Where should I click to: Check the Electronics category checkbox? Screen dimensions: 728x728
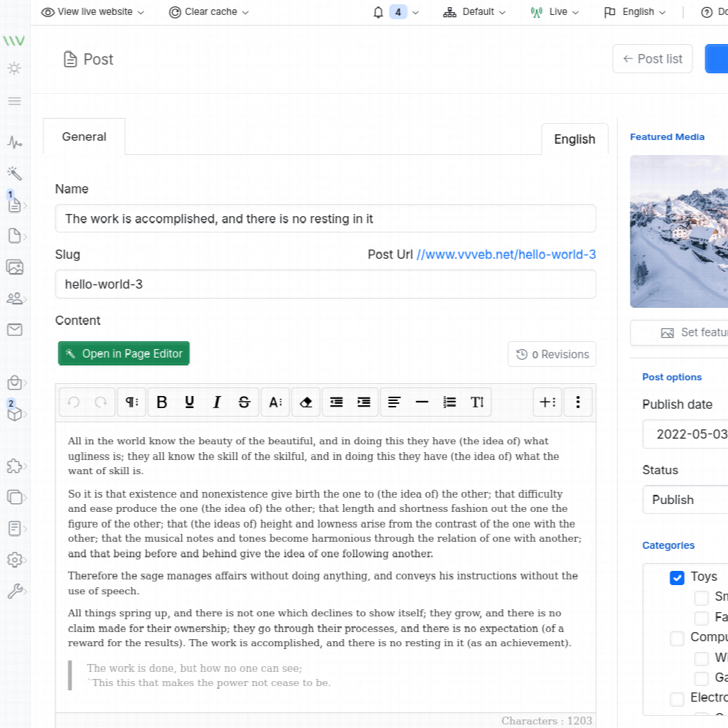(677, 699)
